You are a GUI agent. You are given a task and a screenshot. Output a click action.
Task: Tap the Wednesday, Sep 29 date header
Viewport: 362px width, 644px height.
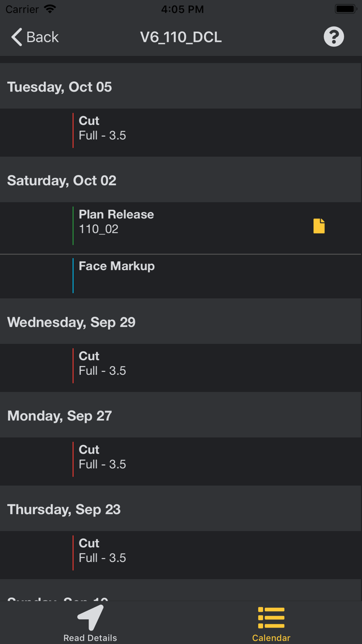pos(71,322)
